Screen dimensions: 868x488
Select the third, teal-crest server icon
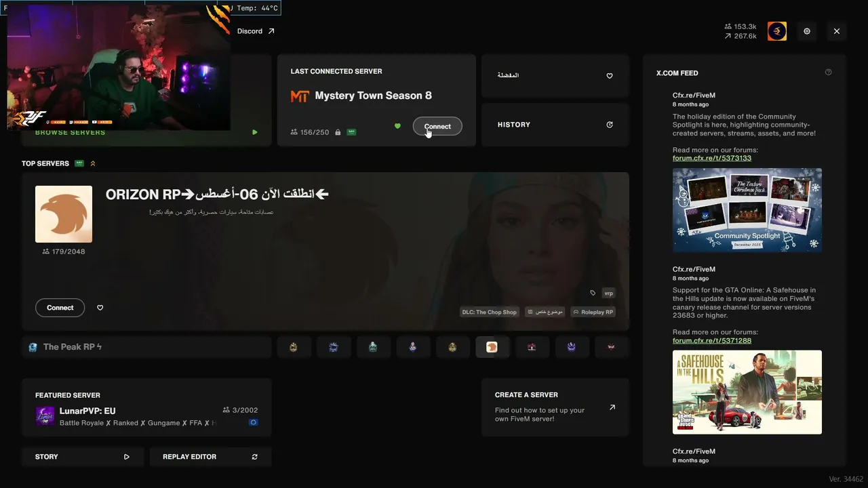click(373, 347)
